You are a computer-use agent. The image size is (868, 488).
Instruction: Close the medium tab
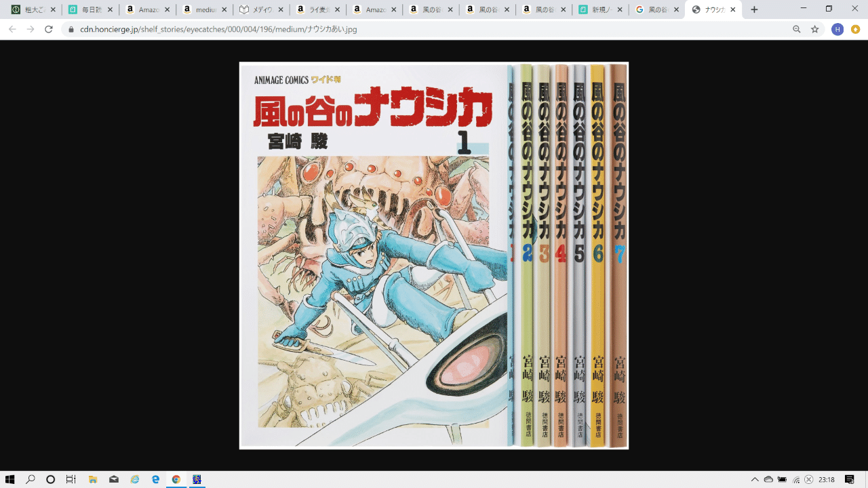pos(224,9)
